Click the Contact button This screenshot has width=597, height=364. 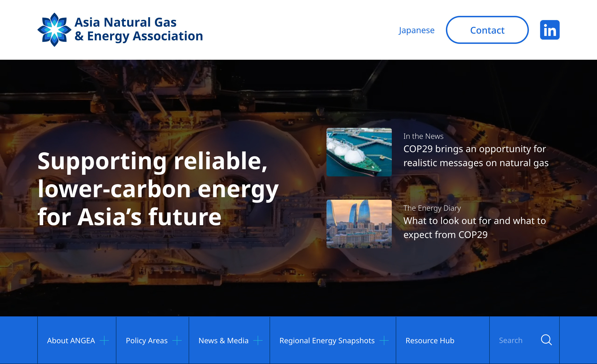tap(487, 30)
